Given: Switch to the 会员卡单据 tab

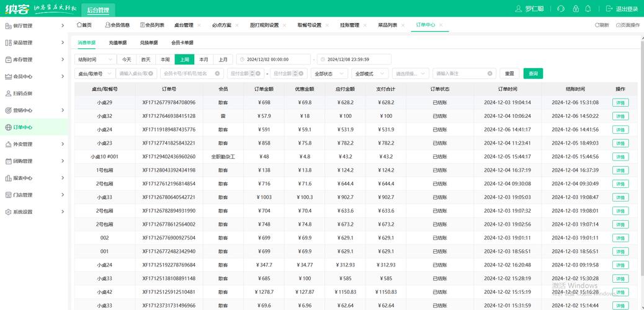Looking at the screenshot, I should pos(182,42).
